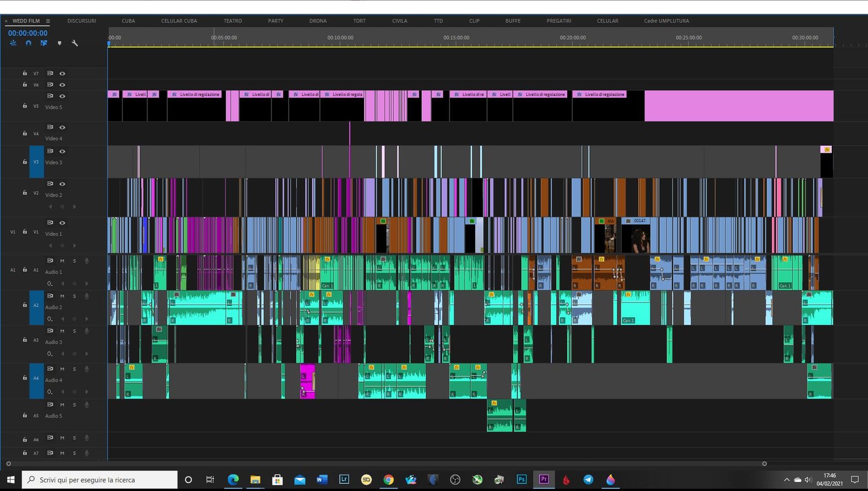Add a marker with the marker icon
Screen dimensions: 868x491
(59, 43)
